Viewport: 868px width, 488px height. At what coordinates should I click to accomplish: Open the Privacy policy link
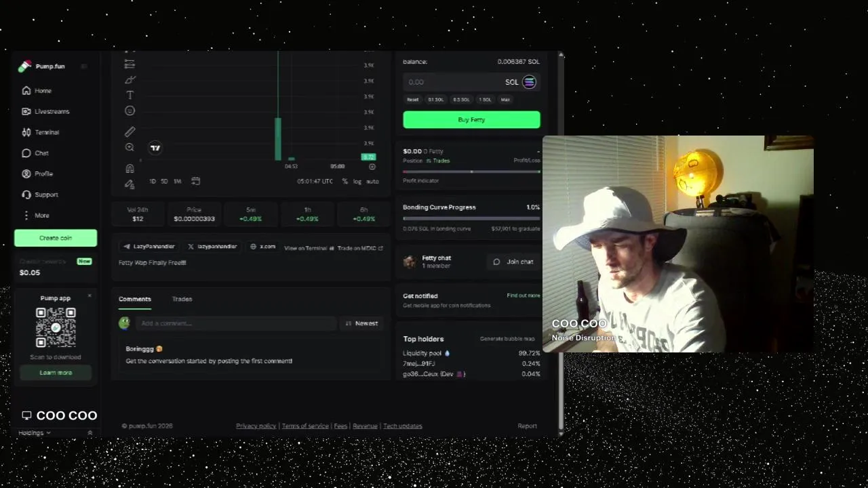pos(256,426)
